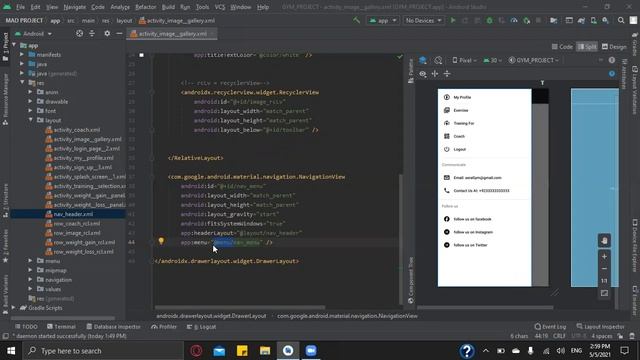The width and height of the screenshot is (640, 360).
Task: Zoom out the layout preview
Action: pos(604,269)
